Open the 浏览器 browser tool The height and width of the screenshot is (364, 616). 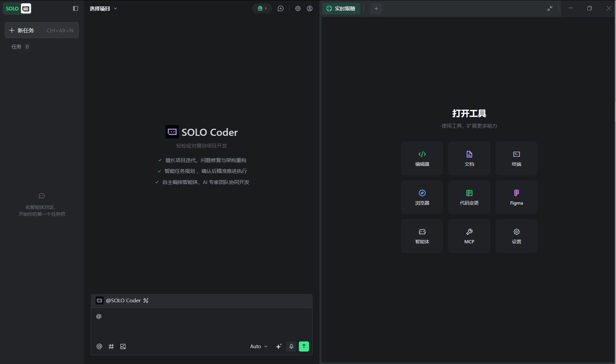[422, 197]
